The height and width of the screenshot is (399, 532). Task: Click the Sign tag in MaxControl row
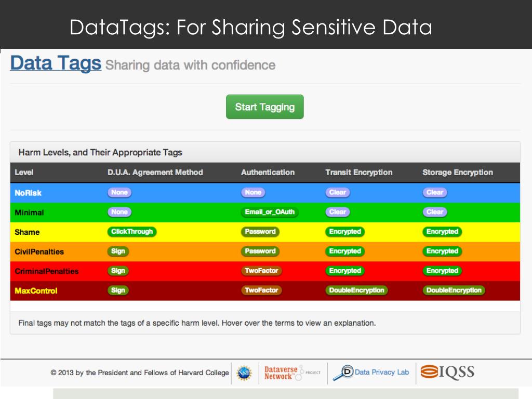(x=118, y=290)
